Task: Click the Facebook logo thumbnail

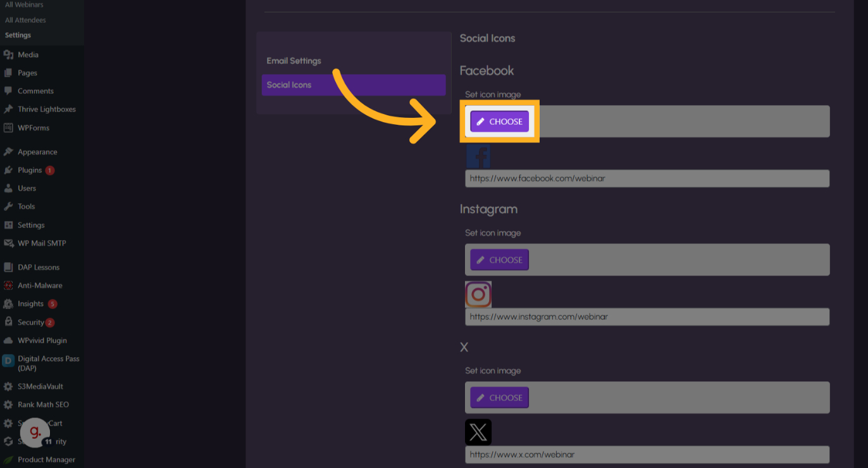Action: pos(478,156)
